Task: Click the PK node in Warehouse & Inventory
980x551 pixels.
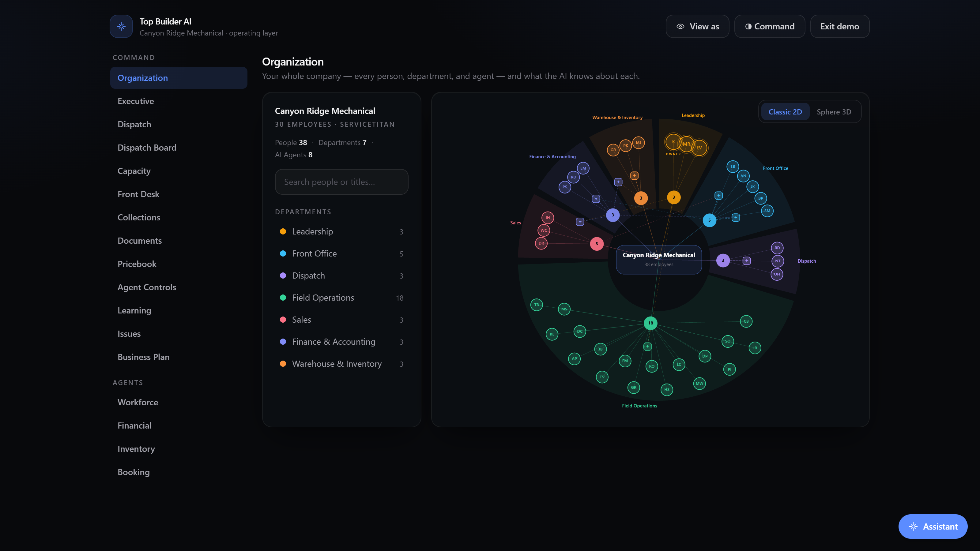Action: (x=625, y=146)
